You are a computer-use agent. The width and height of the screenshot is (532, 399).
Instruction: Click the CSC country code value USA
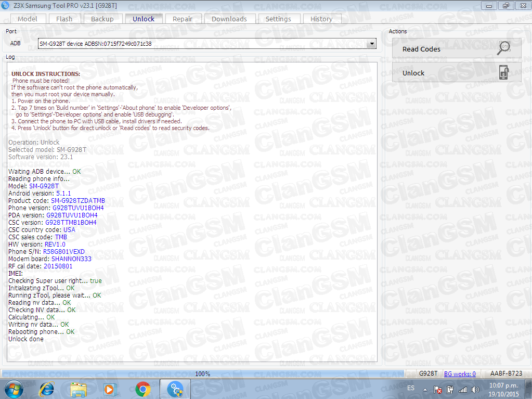pos(69,230)
